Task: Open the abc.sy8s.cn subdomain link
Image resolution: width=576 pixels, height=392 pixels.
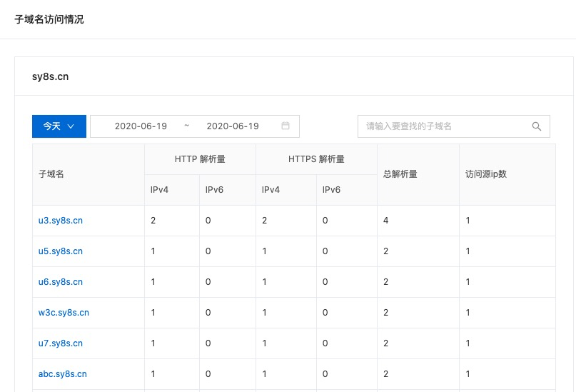Action: [x=62, y=374]
